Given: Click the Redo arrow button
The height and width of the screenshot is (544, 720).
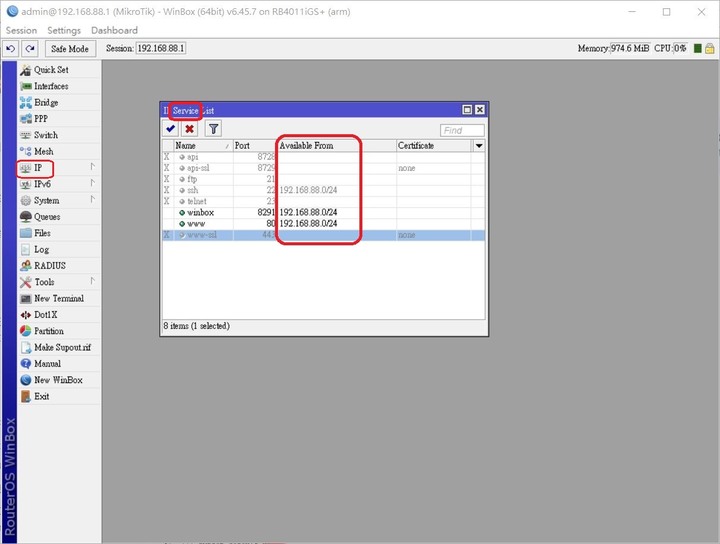Looking at the screenshot, I should point(30,48).
